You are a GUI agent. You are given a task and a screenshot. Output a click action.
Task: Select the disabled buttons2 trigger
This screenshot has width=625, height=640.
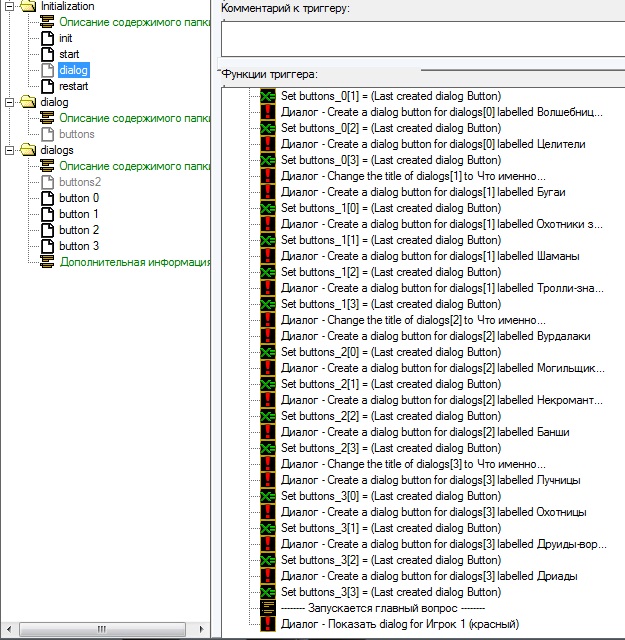(80, 182)
